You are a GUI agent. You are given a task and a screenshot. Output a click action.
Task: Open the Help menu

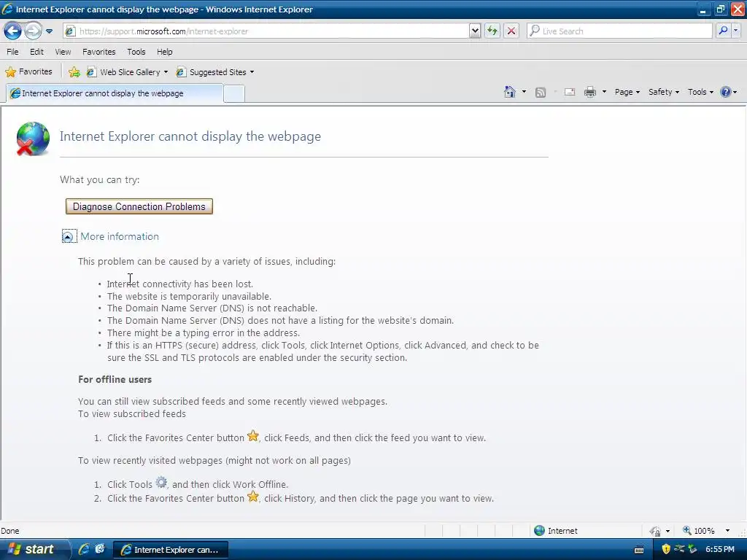(165, 52)
